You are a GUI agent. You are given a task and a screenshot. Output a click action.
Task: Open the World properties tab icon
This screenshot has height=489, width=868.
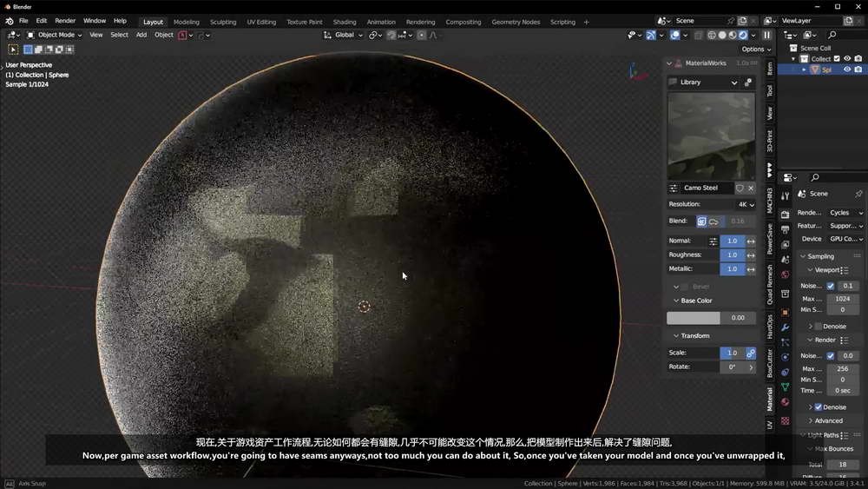[785, 274]
